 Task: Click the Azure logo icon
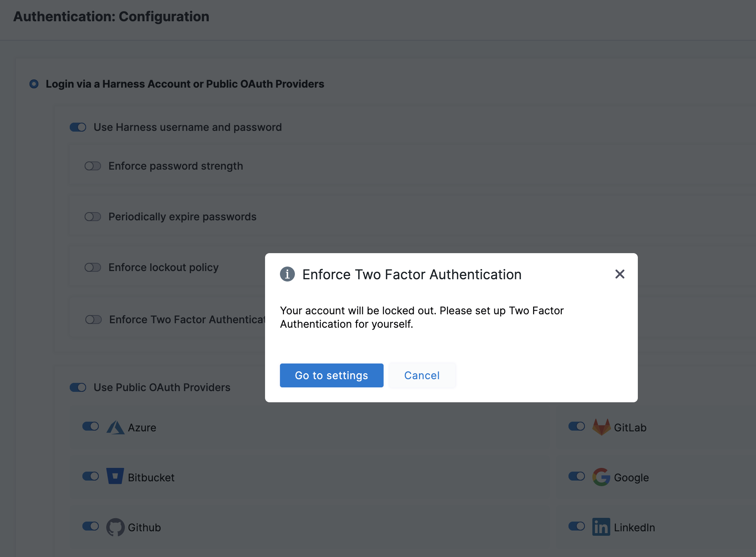tap(116, 428)
